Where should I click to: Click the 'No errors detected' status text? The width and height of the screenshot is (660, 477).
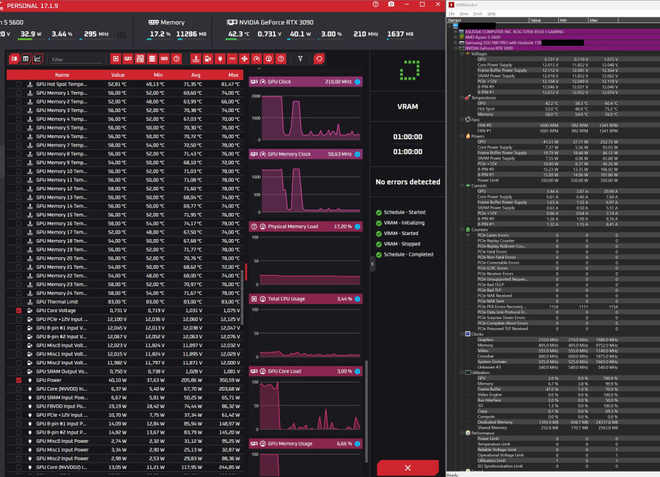(x=407, y=182)
